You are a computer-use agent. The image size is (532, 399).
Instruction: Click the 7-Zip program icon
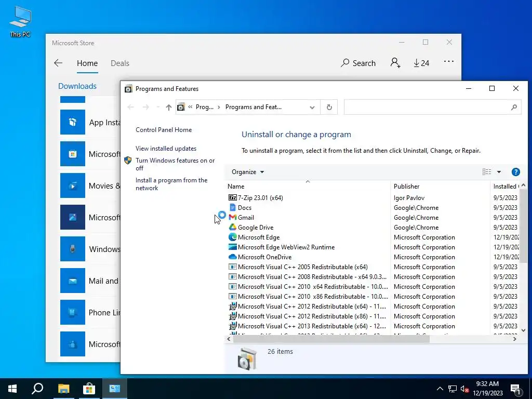tap(232, 198)
